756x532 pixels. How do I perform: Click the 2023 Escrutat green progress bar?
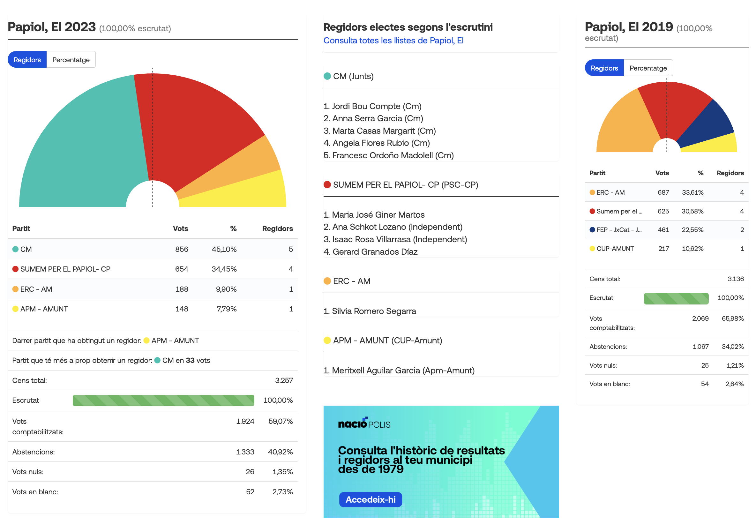tap(163, 400)
